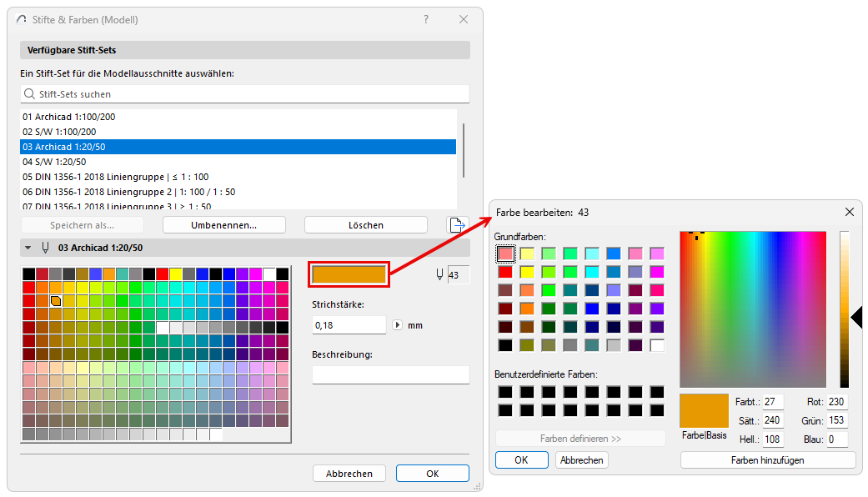Open the Speichern als dialog

[82, 224]
